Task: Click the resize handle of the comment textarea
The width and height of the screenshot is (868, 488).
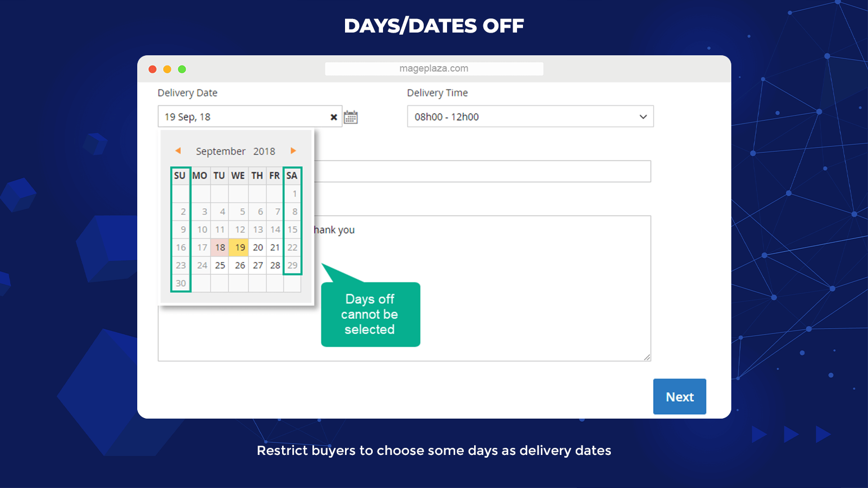Action: (647, 356)
